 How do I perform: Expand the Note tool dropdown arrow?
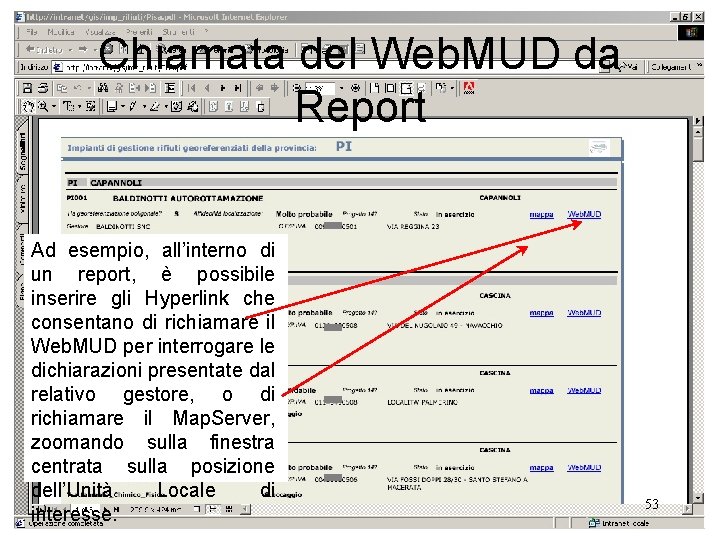click(123, 107)
